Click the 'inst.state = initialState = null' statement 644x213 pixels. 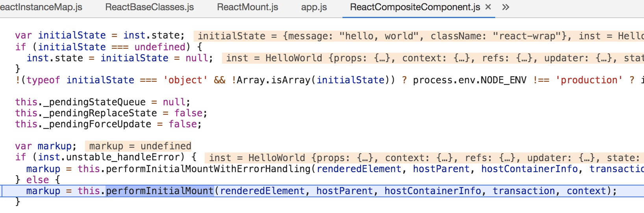[120, 58]
